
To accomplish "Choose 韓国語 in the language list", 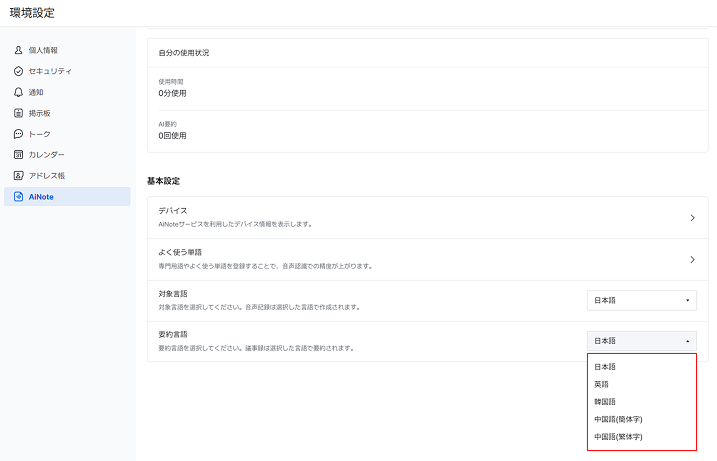I will click(x=605, y=402).
